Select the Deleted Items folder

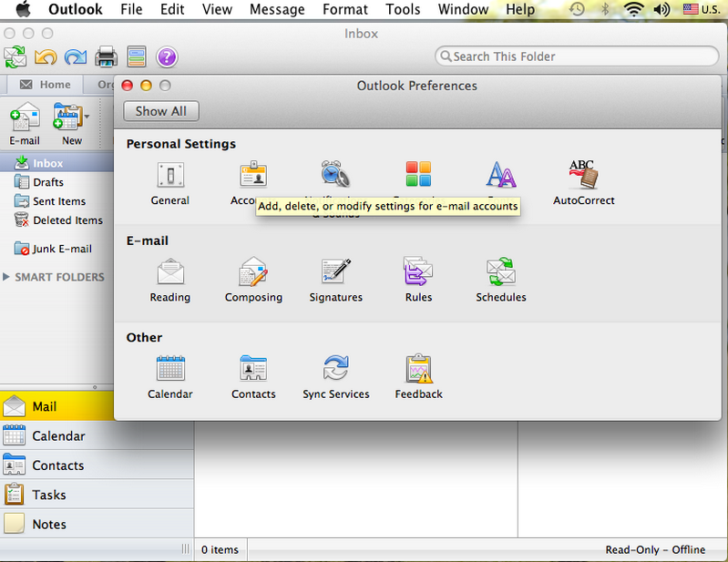pos(56,220)
